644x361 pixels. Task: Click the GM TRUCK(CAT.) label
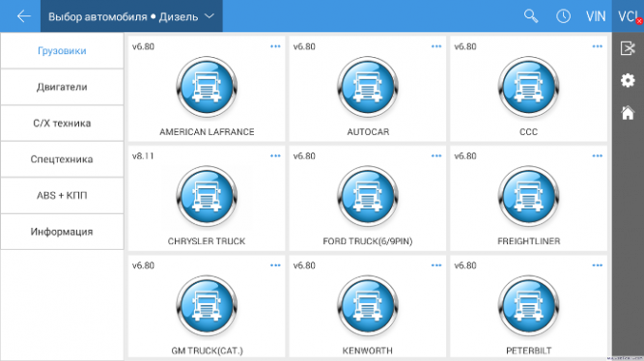coord(207,350)
